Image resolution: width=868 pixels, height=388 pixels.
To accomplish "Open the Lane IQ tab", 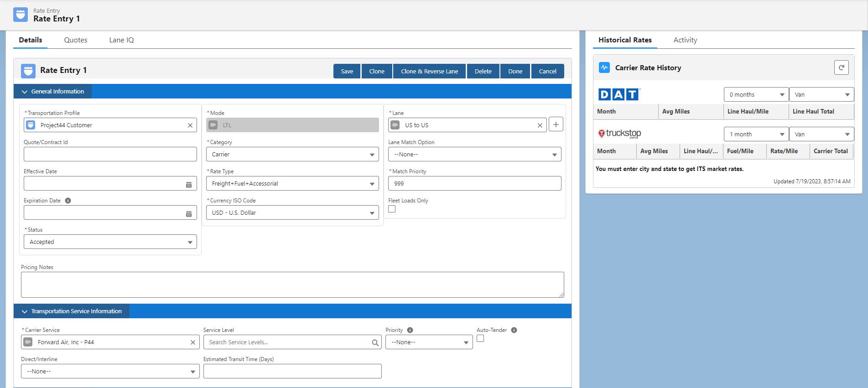I will pyautogui.click(x=121, y=40).
